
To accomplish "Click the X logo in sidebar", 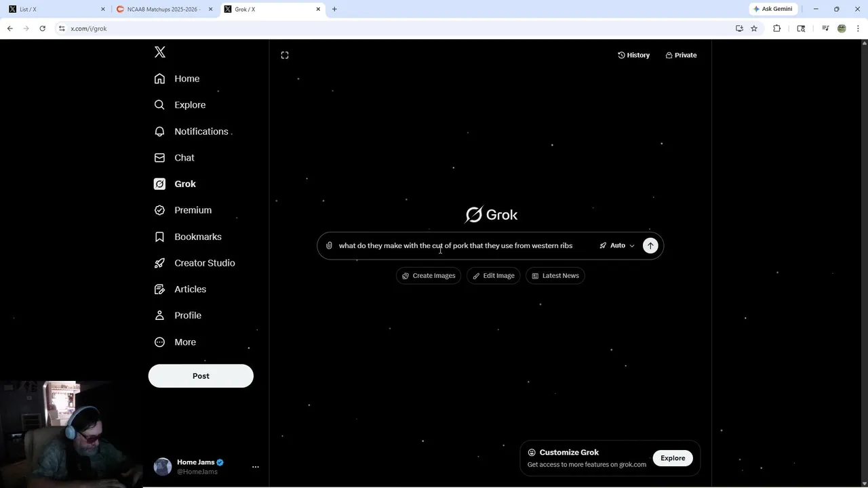I will pos(160,52).
